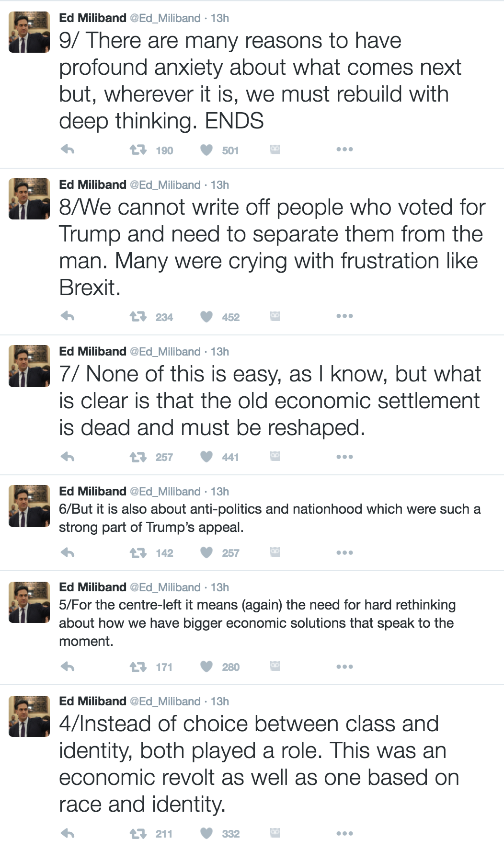504x851 pixels.
Task: Expand the ellipsis menu on the 8/ tweet
Action: pos(344,316)
